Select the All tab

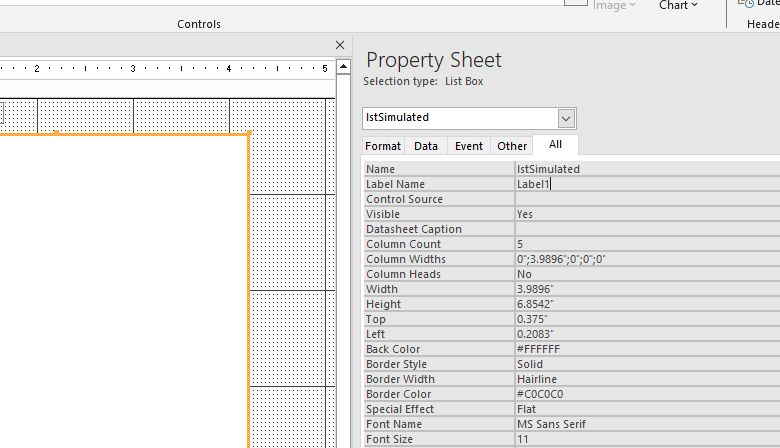555,145
